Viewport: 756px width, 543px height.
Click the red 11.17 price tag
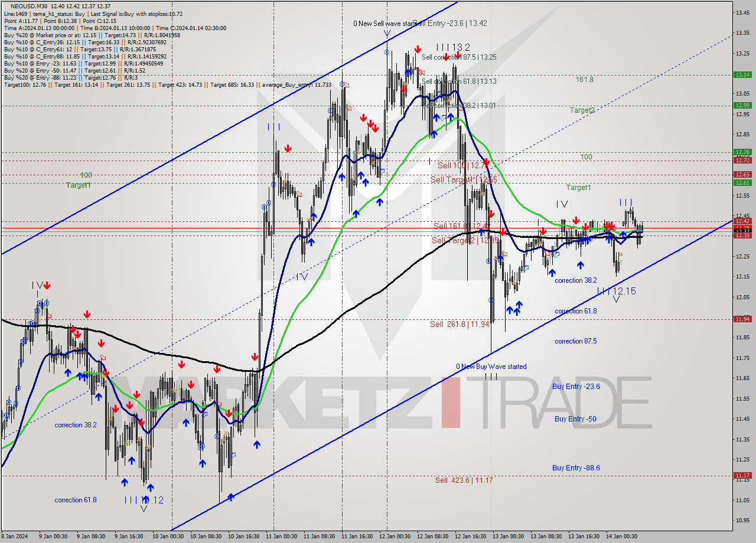[742, 476]
